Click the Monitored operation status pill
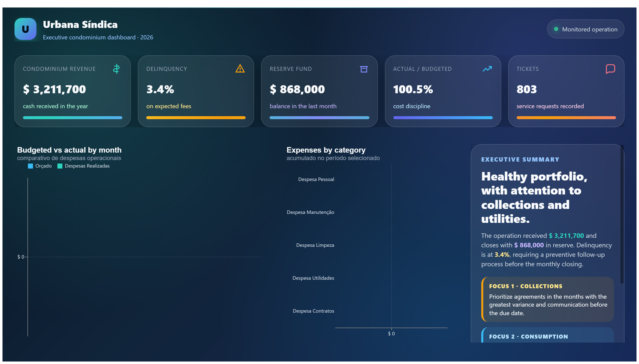The width and height of the screenshot is (639, 364). (x=585, y=29)
